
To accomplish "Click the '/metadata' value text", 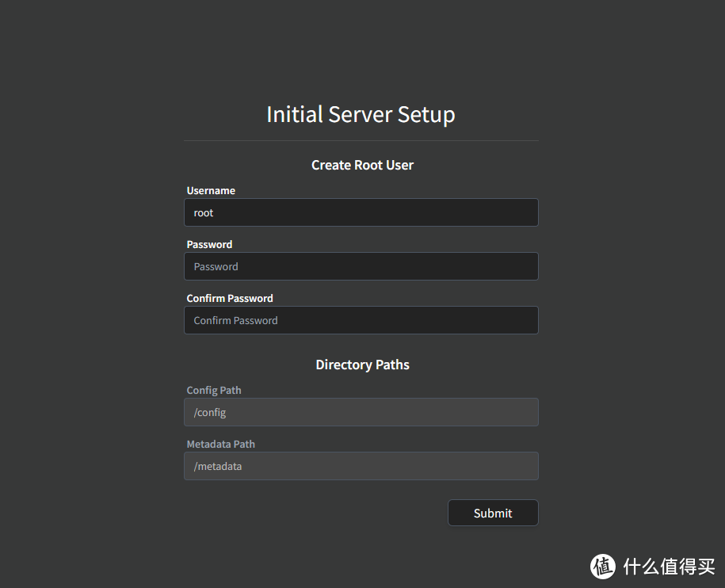I will tap(218, 466).
